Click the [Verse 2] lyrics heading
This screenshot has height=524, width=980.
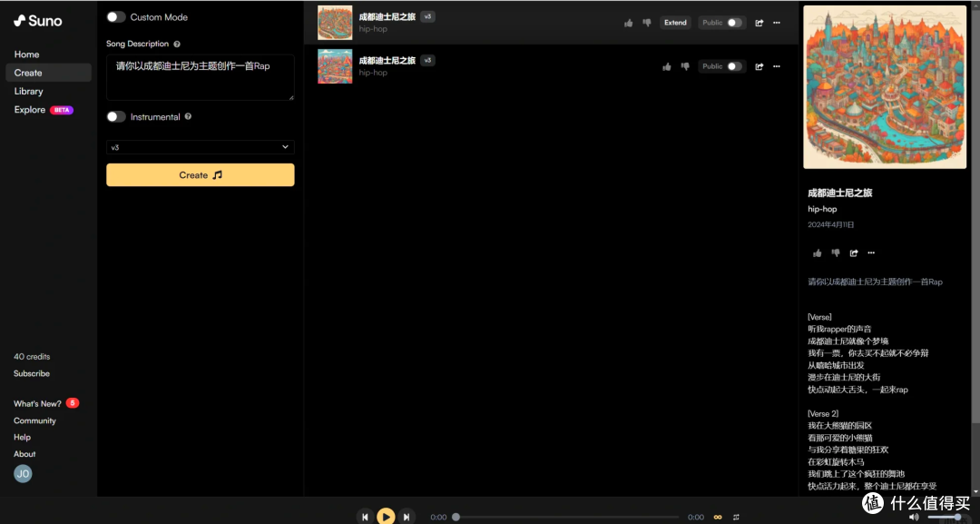click(x=822, y=413)
